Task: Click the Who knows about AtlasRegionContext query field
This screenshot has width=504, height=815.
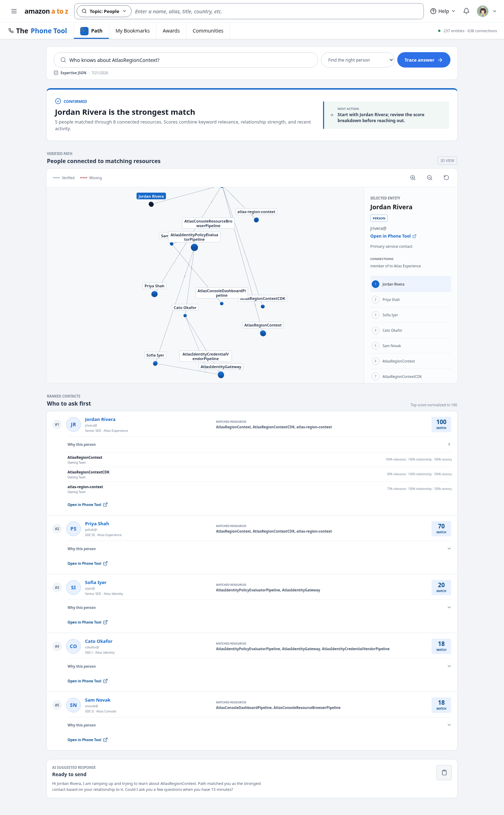Action: click(x=185, y=60)
